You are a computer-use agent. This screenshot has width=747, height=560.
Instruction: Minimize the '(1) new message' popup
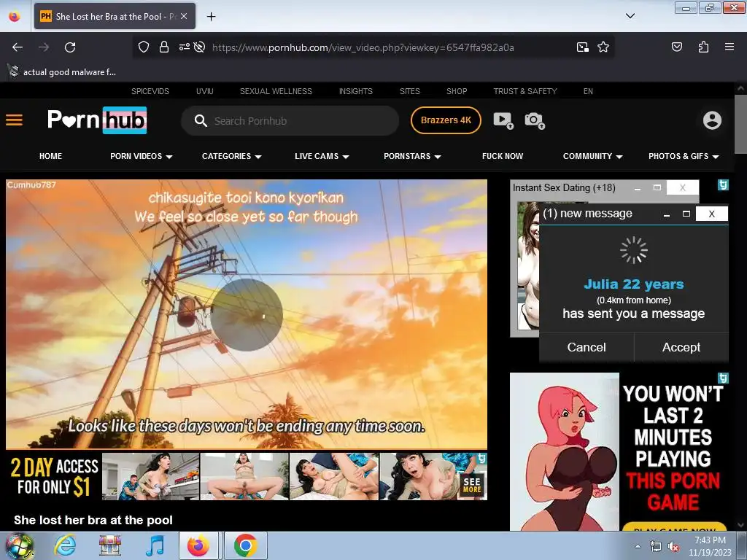(667, 214)
